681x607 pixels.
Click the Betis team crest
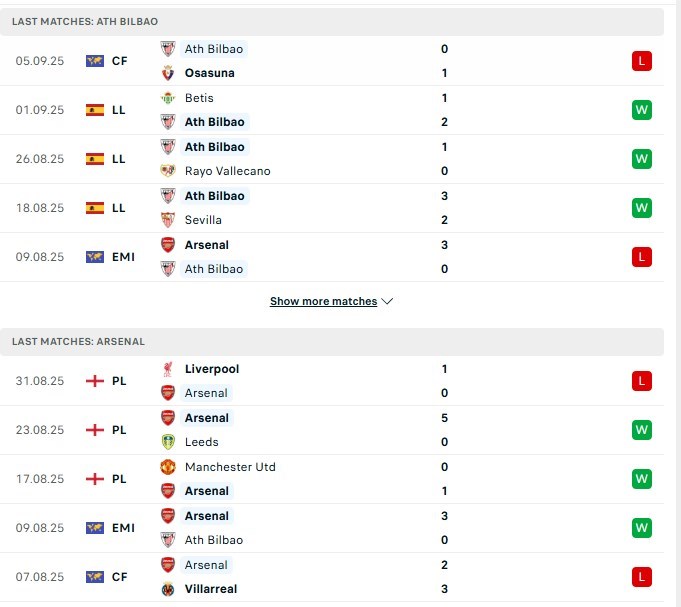pyautogui.click(x=168, y=98)
